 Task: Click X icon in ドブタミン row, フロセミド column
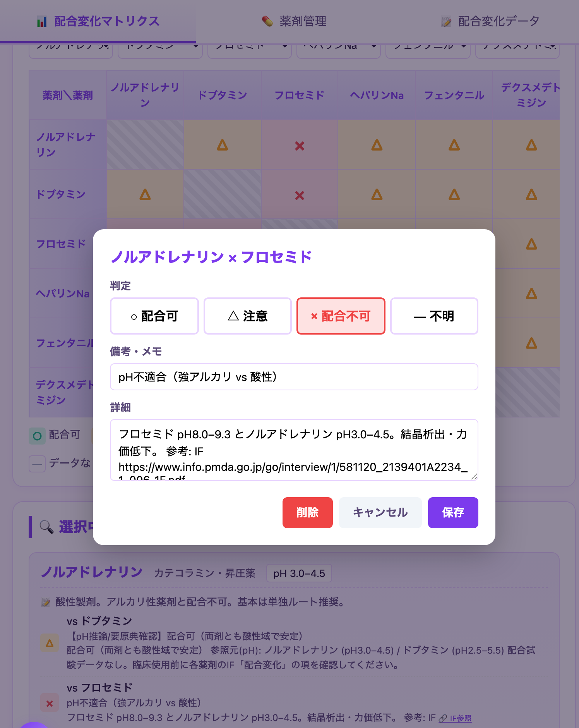pyautogui.click(x=300, y=196)
